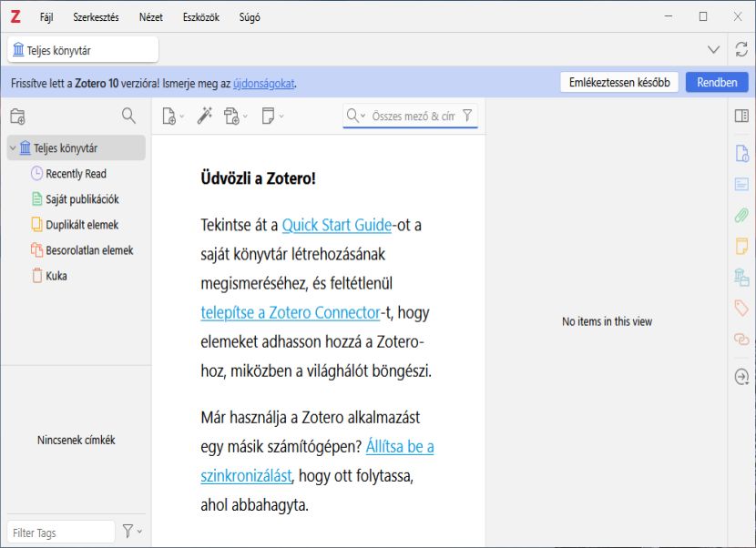Click the Rendben button

click(x=717, y=83)
